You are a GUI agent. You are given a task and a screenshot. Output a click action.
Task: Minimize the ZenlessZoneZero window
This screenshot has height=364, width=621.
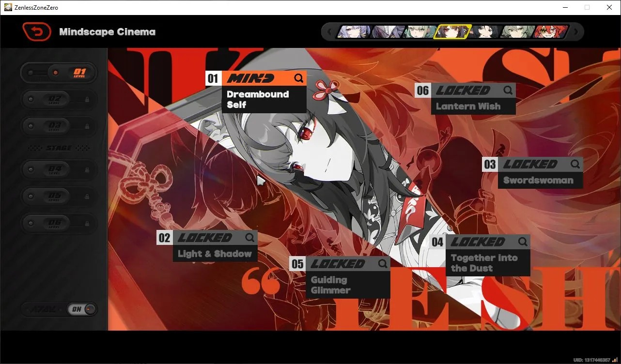pos(565,7)
